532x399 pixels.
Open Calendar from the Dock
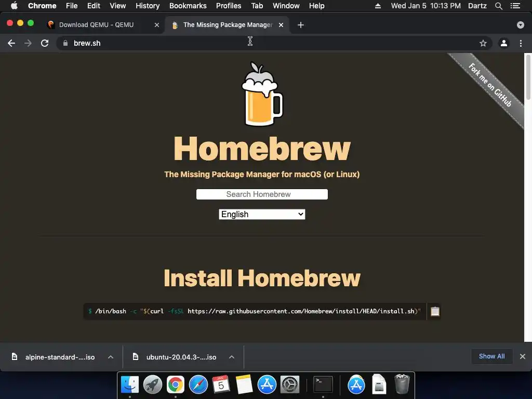[x=221, y=385]
